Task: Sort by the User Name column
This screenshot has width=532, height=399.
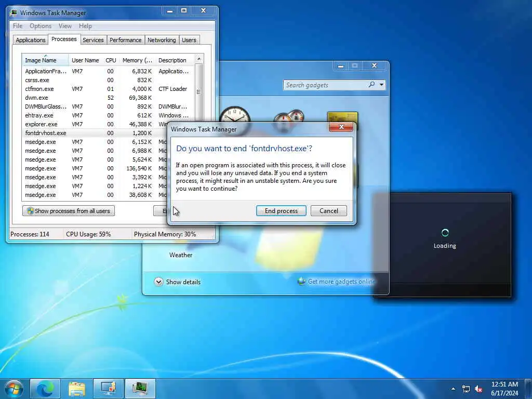Action: click(86, 60)
